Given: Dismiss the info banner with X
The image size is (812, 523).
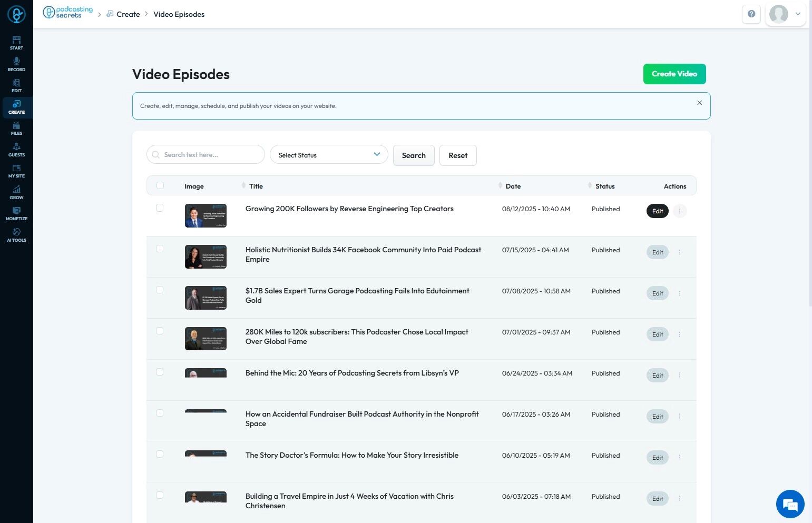Looking at the screenshot, I should coord(699,103).
